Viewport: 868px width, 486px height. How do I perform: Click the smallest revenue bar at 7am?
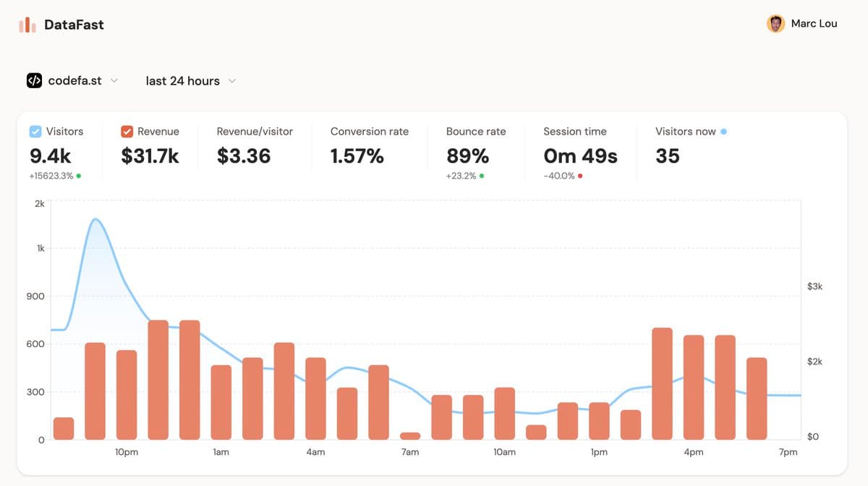[410, 436]
